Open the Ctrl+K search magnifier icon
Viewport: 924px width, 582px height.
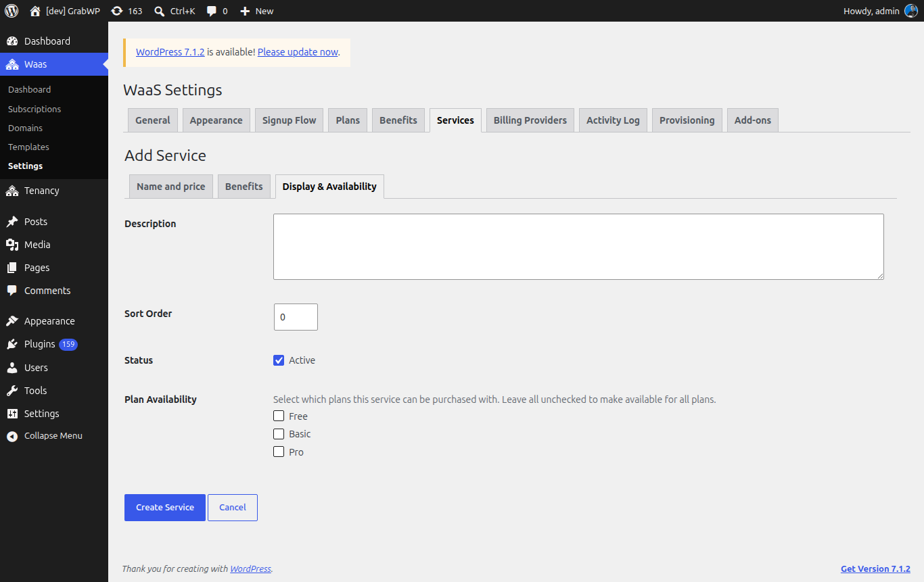click(x=159, y=11)
